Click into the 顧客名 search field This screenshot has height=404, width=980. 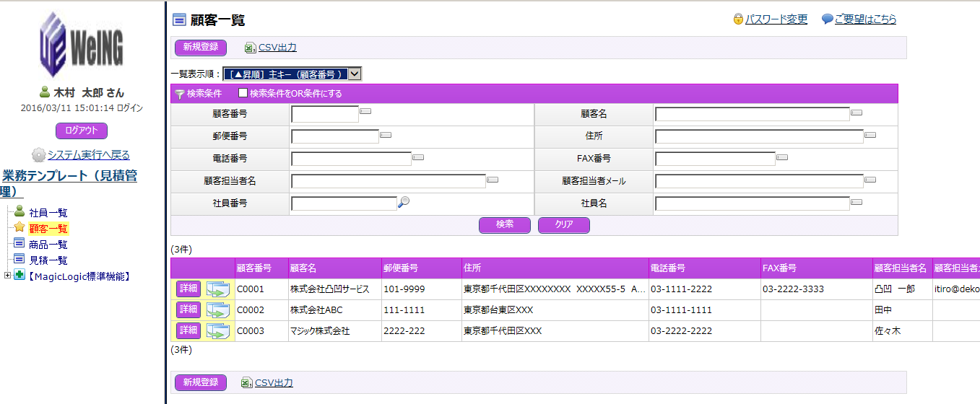tap(752, 114)
